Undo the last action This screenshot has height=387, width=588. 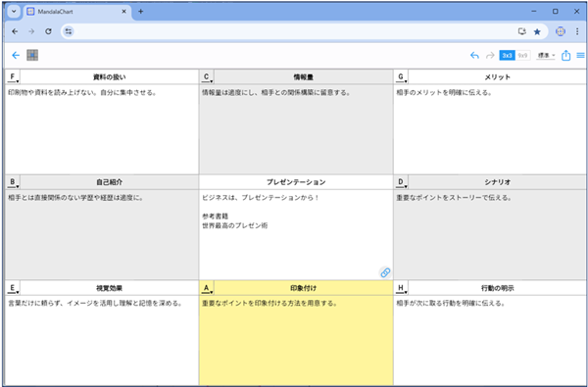474,56
